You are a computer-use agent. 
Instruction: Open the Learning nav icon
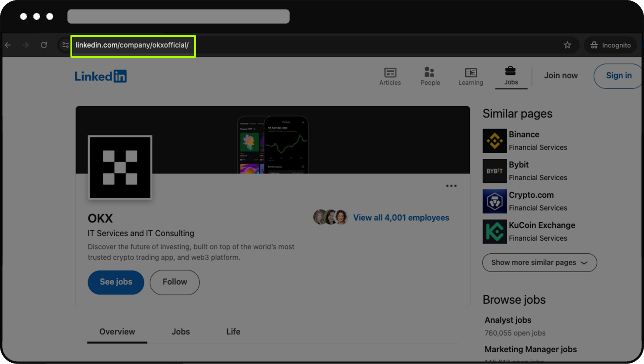[471, 73]
